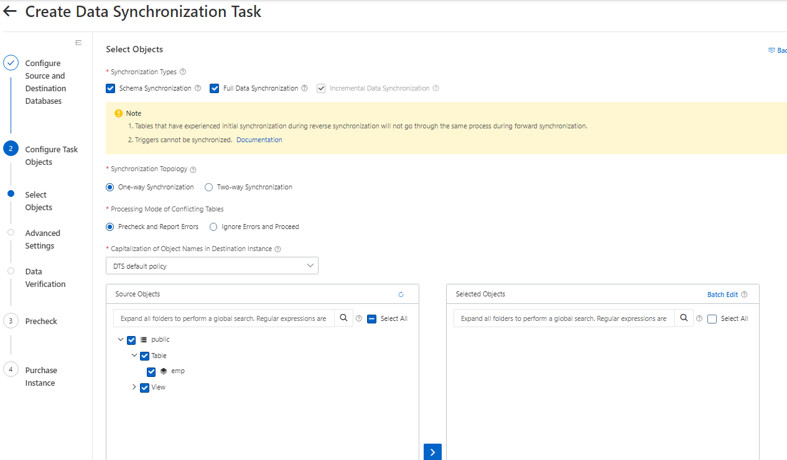Open the help icon next to Synchronization Types
The width and height of the screenshot is (787, 460).
point(183,72)
